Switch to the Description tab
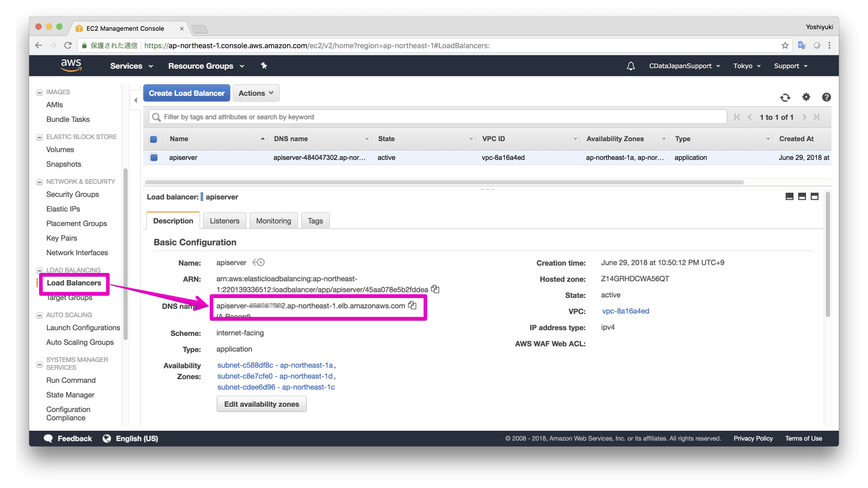The width and height of the screenshot is (868, 488). (173, 221)
